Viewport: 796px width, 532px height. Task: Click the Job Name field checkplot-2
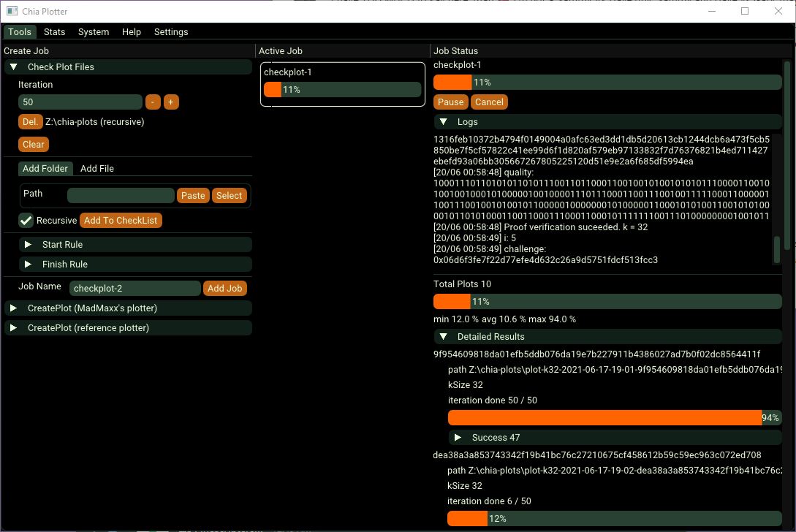[x=135, y=289]
